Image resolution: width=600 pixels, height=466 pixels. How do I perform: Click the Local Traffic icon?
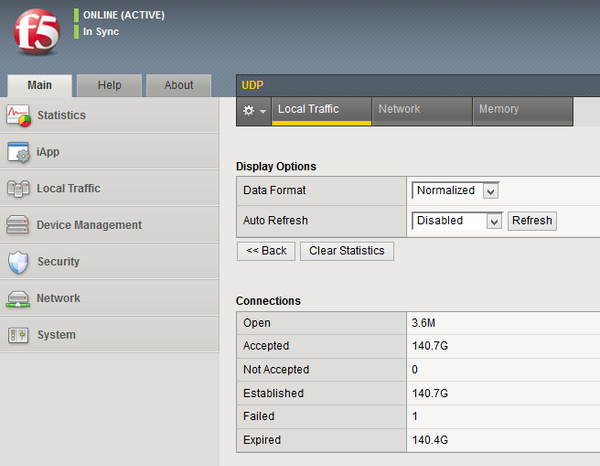(19, 188)
